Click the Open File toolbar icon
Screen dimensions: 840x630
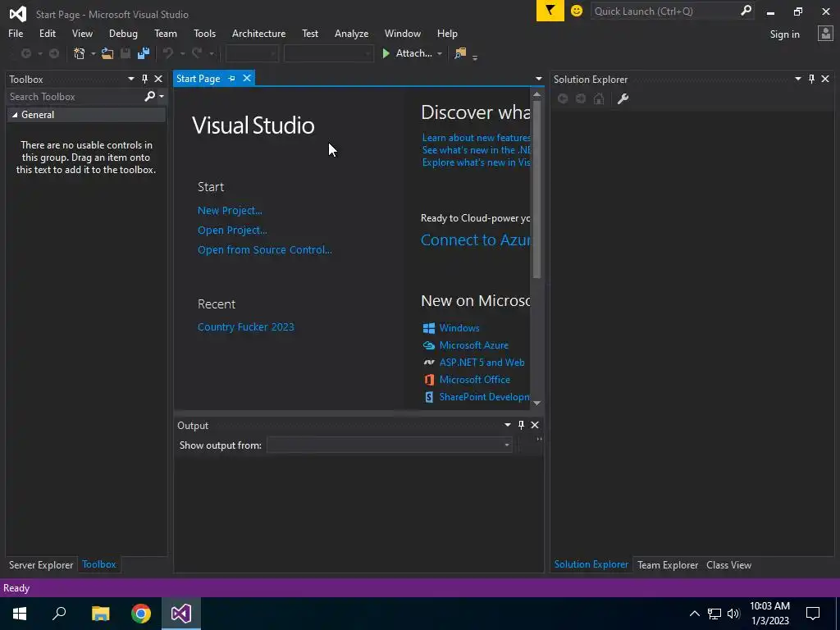(107, 53)
